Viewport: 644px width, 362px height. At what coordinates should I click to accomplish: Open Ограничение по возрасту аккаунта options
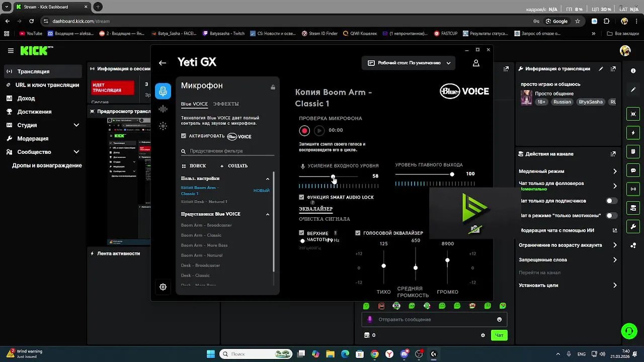coord(568,245)
